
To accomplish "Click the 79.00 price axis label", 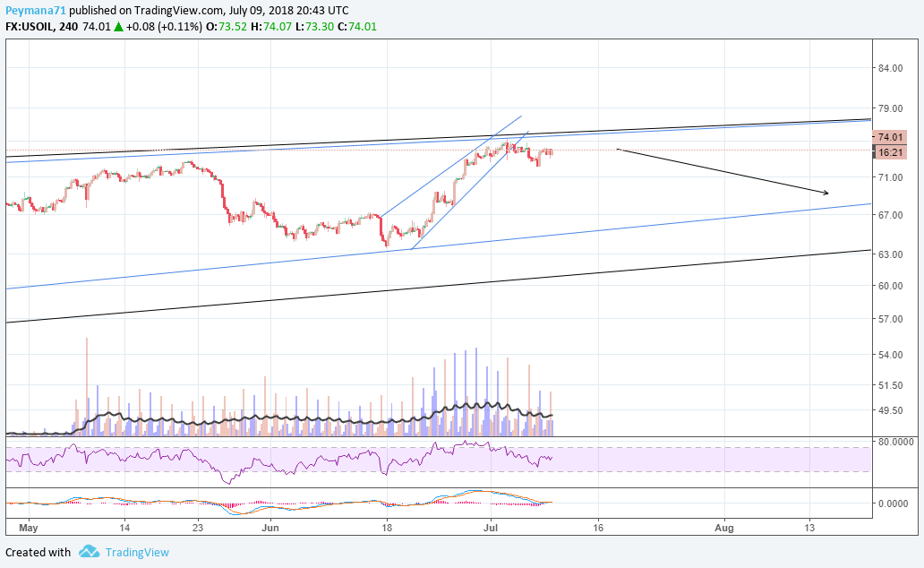I will pyautogui.click(x=890, y=108).
